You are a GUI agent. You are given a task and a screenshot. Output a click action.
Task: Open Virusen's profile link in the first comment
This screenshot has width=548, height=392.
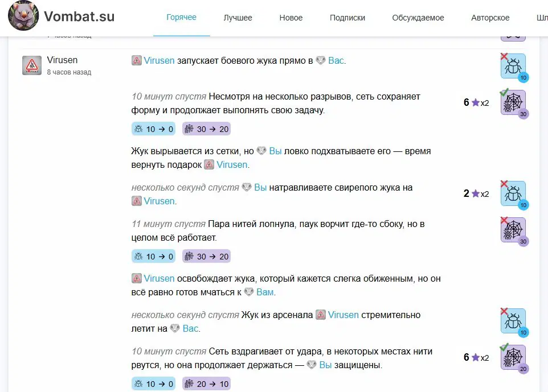159,60
